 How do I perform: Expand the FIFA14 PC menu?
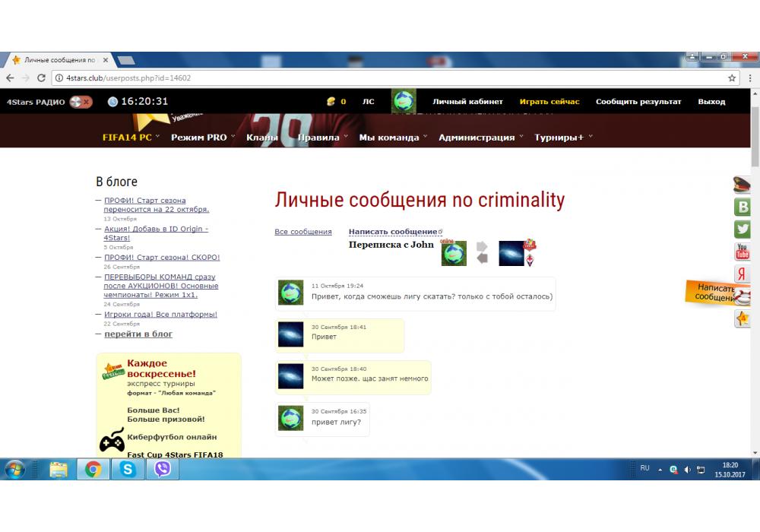(127, 138)
